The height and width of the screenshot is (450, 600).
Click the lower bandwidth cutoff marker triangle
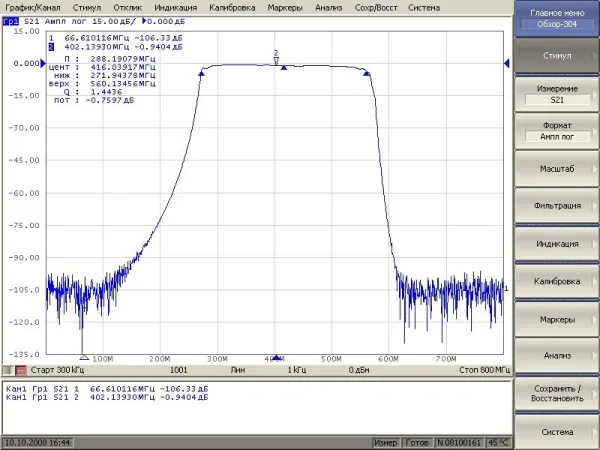201,74
